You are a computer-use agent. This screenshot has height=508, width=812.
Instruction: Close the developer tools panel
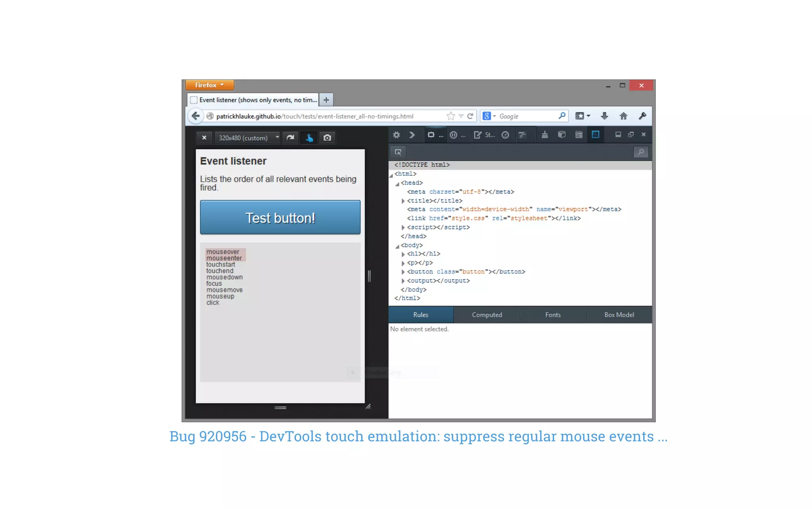(x=643, y=135)
